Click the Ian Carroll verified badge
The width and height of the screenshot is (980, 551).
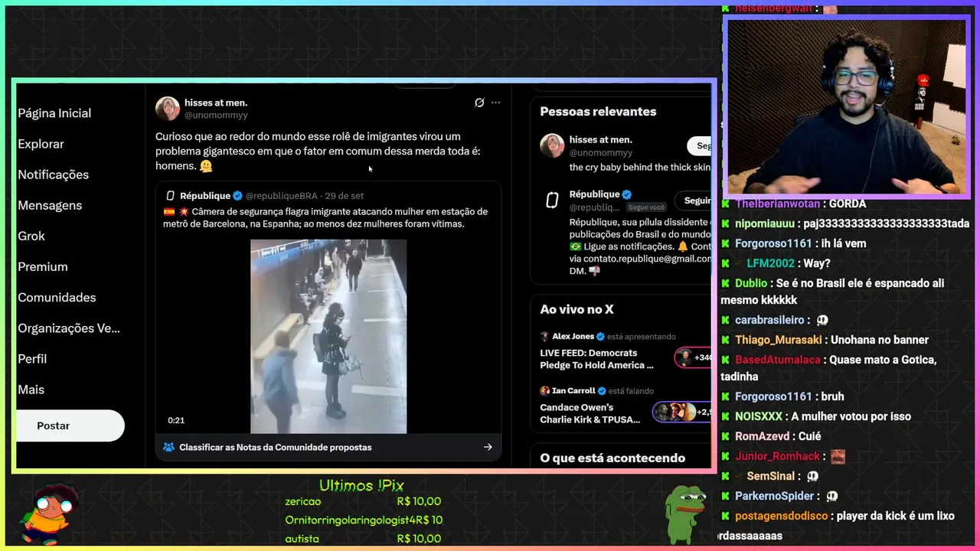point(602,390)
